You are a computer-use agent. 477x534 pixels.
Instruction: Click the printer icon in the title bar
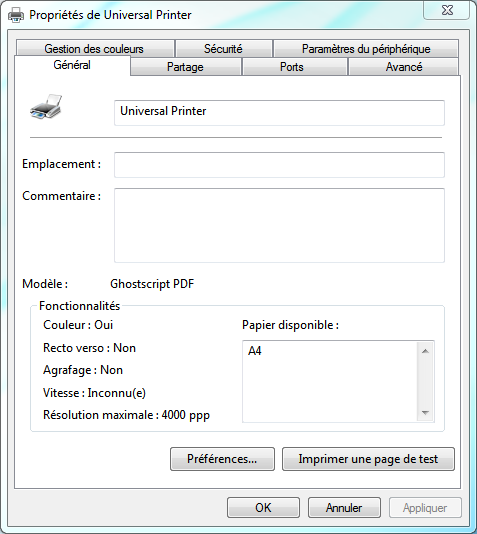16,15
